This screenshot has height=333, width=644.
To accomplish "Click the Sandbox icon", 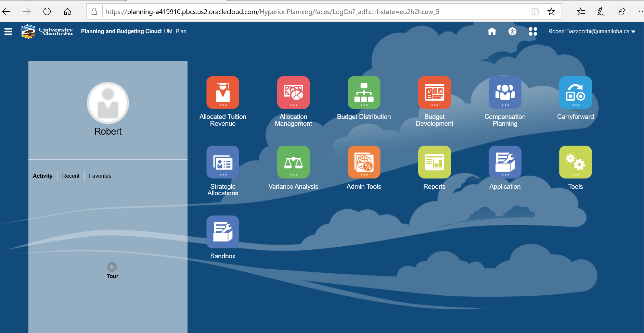I will [x=223, y=232].
